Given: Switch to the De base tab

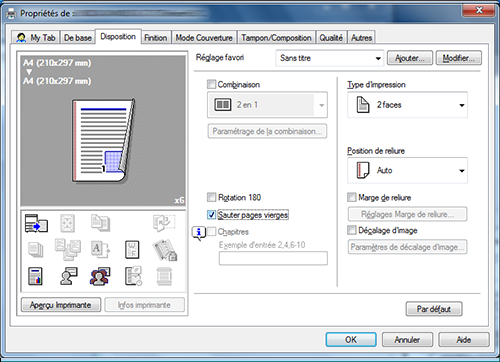Looking at the screenshot, I should point(77,37).
